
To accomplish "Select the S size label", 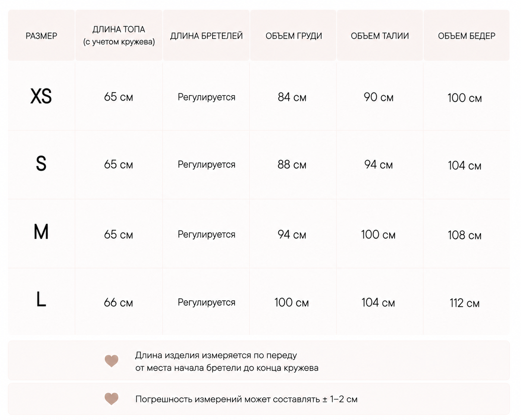I will pyautogui.click(x=41, y=164).
